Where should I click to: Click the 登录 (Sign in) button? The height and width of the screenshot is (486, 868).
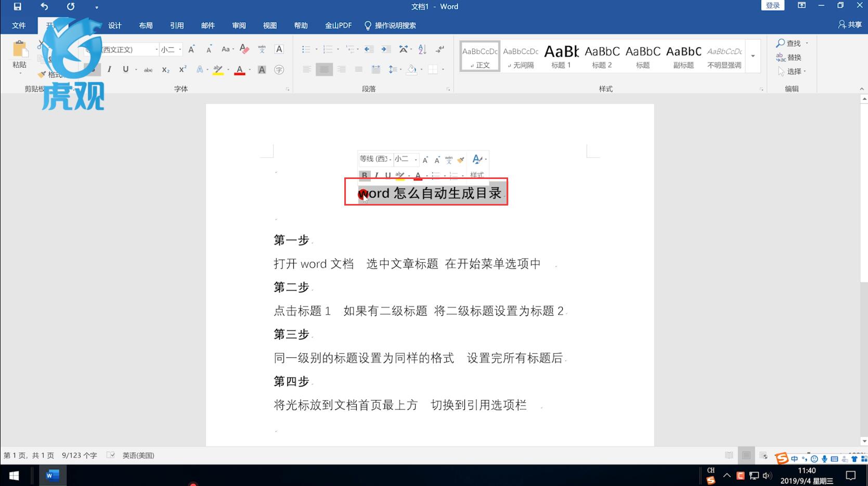[x=773, y=6]
